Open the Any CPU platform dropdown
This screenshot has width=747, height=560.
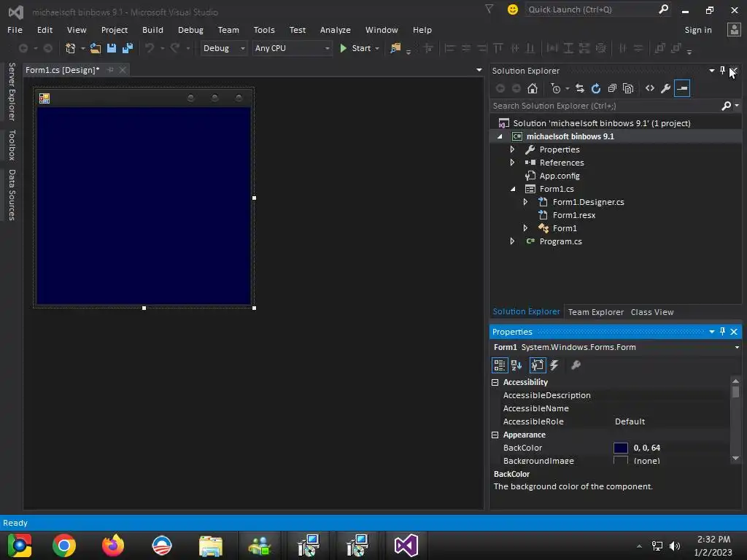(292, 48)
